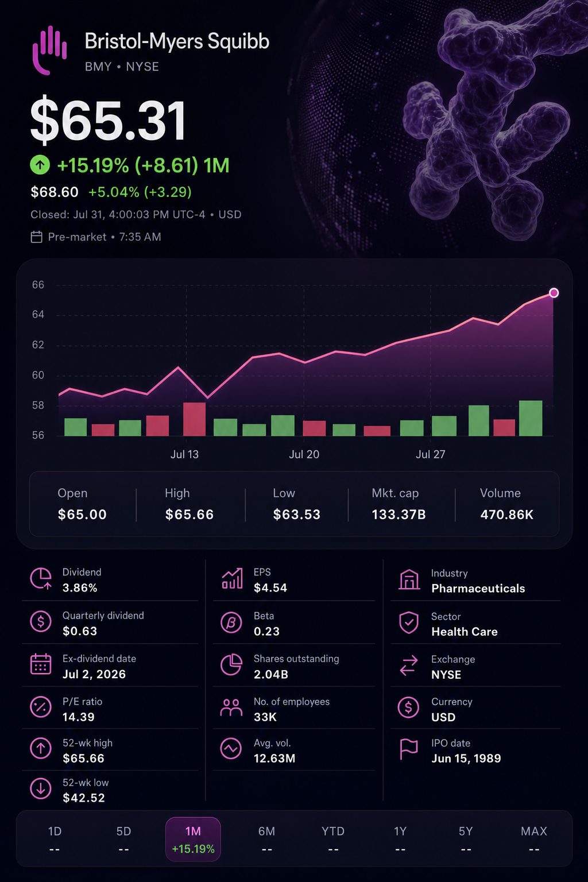Click the EPS bar chart icon

232,579
